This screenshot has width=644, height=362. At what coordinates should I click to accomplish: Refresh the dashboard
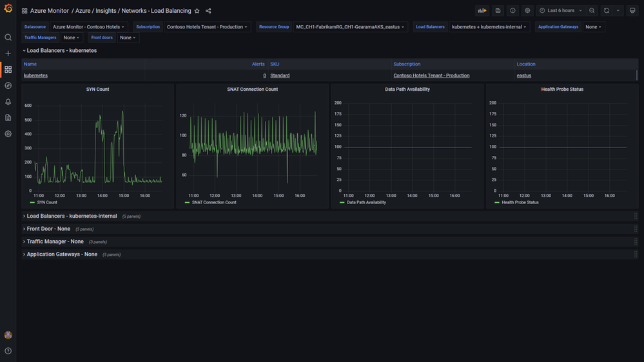click(x=607, y=11)
